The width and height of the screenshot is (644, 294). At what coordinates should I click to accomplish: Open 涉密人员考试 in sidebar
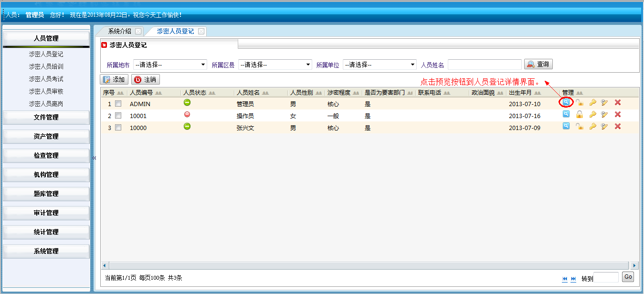tap(46, 79)
